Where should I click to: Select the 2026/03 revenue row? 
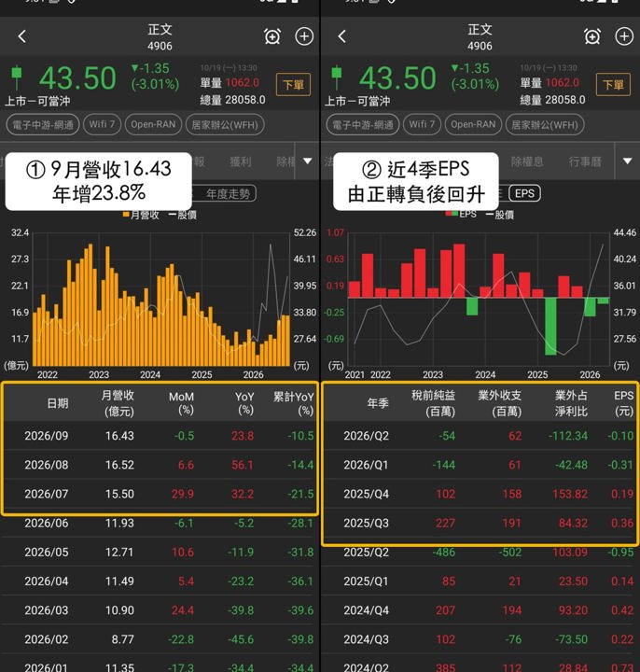[160, 610]
